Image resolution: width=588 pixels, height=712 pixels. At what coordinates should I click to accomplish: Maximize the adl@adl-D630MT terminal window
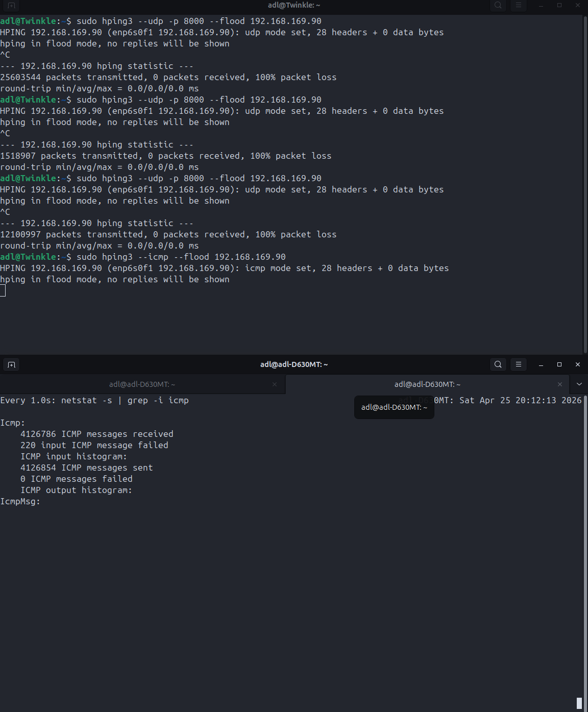pyautogui.click(x=559, y=364)
